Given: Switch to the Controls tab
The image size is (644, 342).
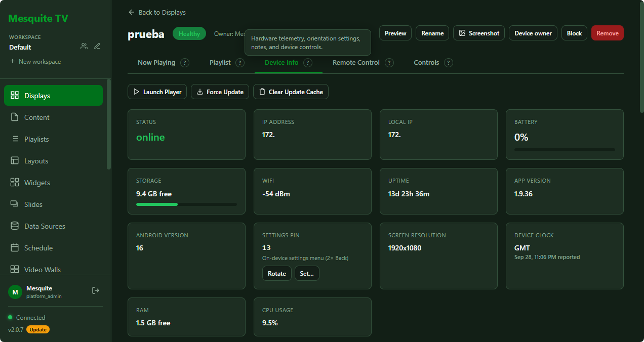Looking at the screenshot, I should (426, 63).
